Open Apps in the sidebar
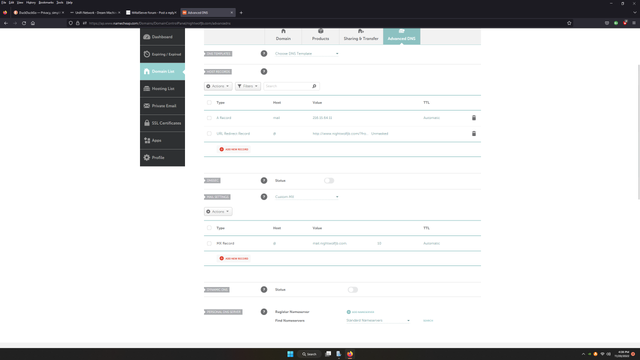 pyautogui.click(x=162, y=140)
